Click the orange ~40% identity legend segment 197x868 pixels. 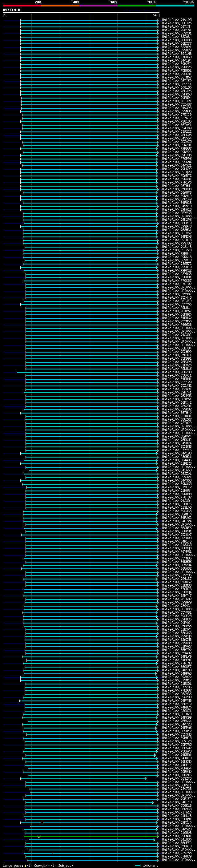(60, 6)
